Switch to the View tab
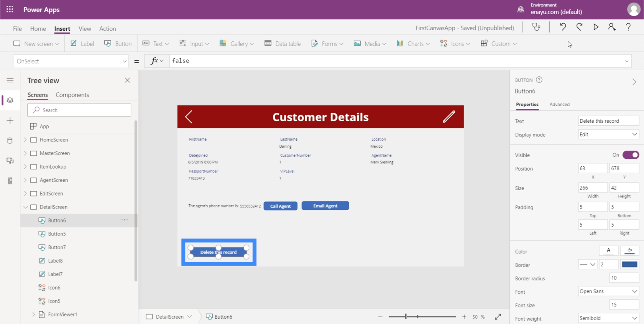644x324 pixels. pos(85,28)
